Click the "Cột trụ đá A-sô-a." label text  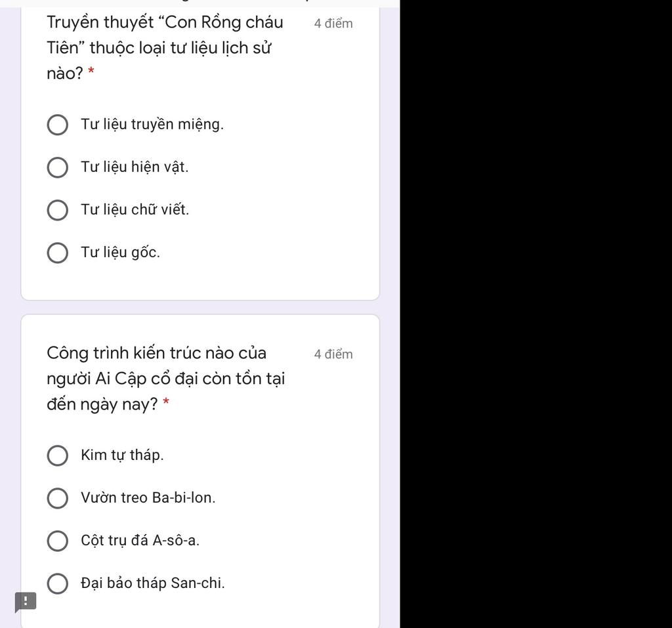[140, 540]
